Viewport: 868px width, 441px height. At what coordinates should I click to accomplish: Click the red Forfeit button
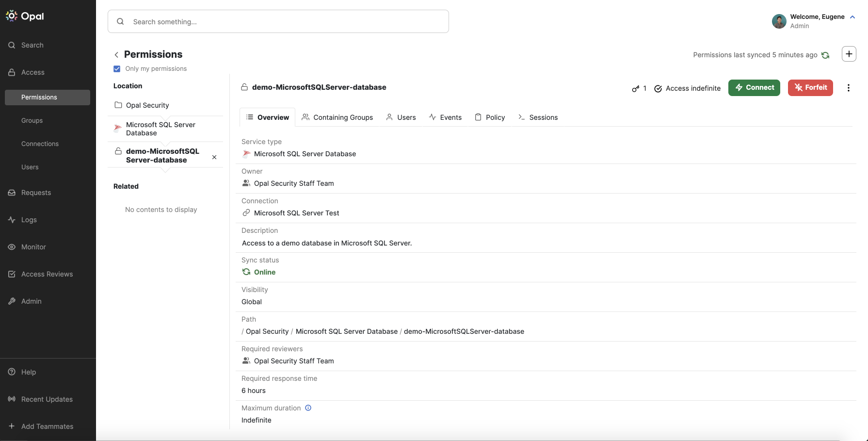pos(810,88)
